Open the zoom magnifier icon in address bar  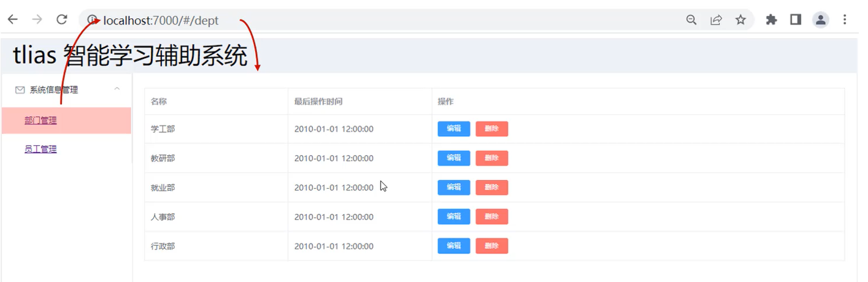point(691,20)
